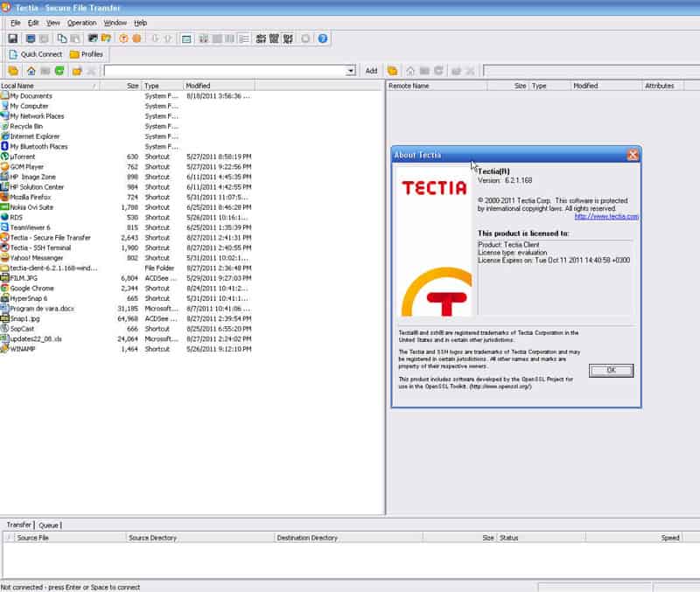Screen dimensions: 700x592
Task: Select the Recycle Bin entry
Action: [26, 126]
